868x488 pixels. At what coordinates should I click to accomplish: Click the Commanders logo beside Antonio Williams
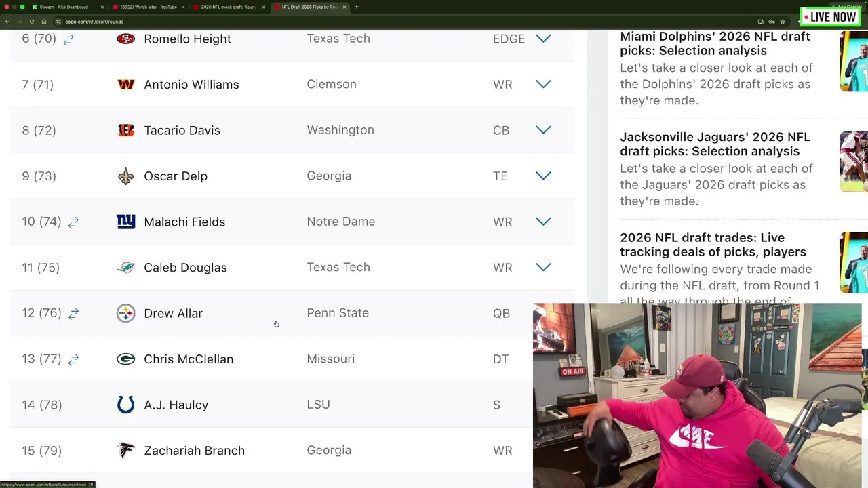(125, 84)
